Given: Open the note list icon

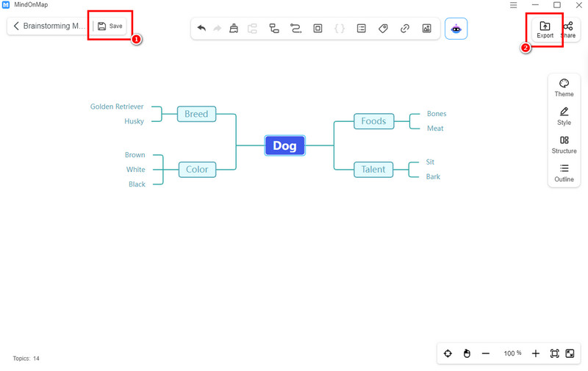Looking at the screenshot, I should (x=361, y=29).
